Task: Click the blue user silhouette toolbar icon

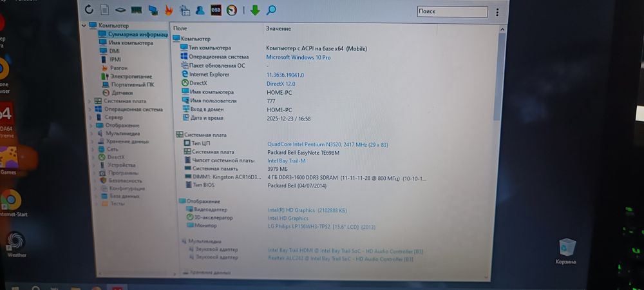Action: click(x=200, y=10)
